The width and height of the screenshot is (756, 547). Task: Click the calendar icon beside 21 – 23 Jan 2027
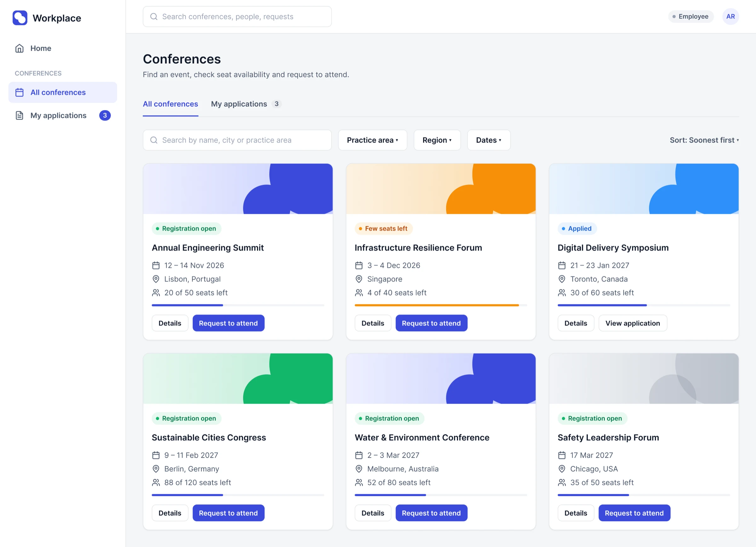[x=562, y=265]
